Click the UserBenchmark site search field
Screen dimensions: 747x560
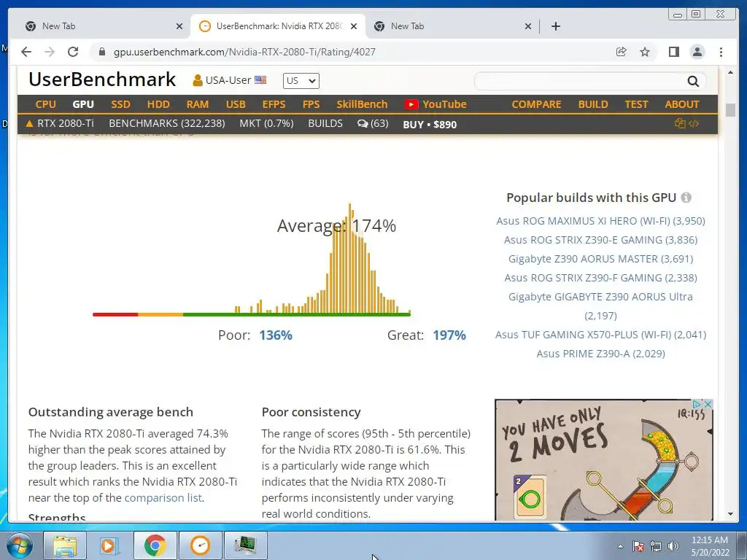click(x=580, y=82)
